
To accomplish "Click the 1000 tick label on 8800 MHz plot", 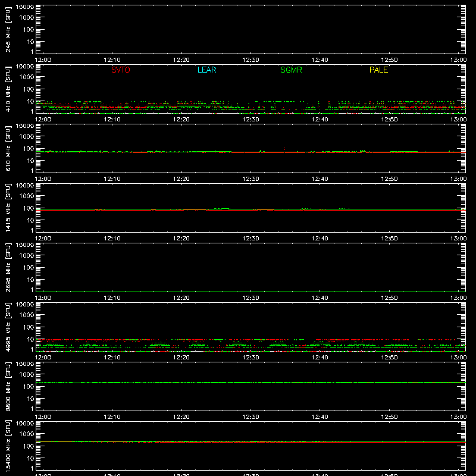I will 27,375.
